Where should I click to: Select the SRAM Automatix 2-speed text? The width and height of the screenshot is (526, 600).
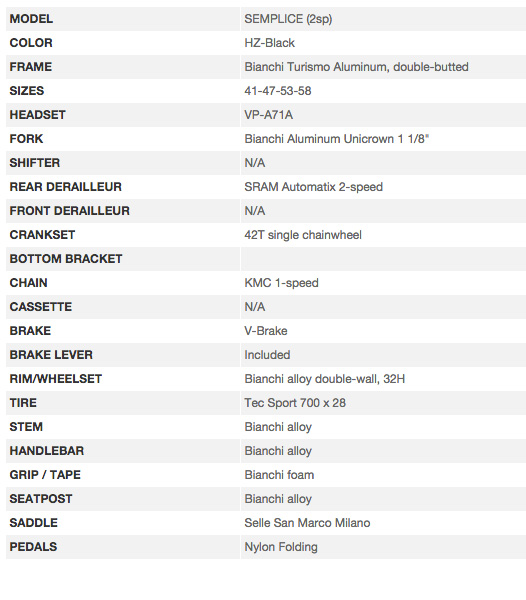pyautogui.click(x=313, y=187)
